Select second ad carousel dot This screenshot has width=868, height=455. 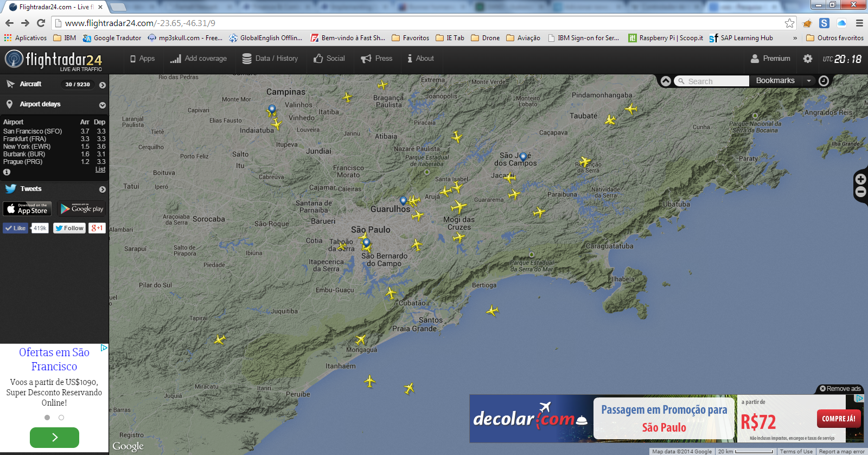[61, 418]
